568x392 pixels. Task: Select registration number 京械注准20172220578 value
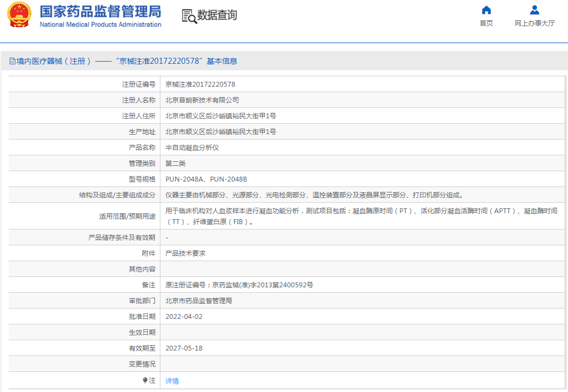click(200, 85)
